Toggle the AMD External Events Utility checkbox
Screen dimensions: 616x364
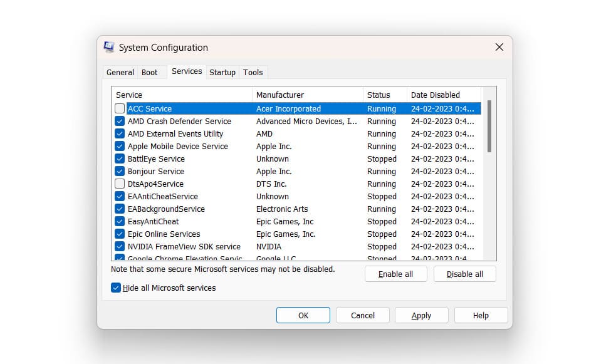tap(120, 133)
